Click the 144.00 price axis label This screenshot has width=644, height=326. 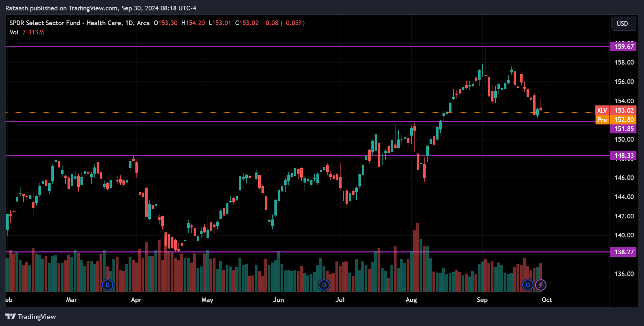click(x=624, y=197)
